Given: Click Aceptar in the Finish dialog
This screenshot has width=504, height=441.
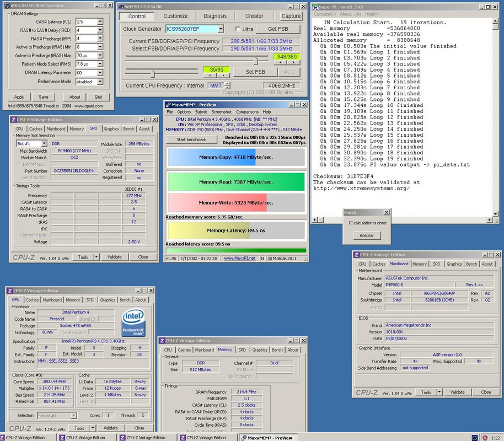Looking at the screenshot, I should coord(367,235).
